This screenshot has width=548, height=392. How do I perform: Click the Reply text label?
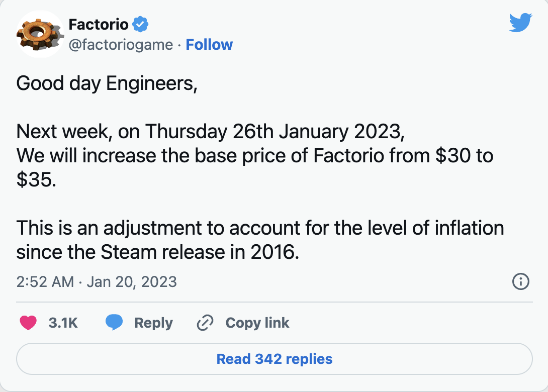[153, 323]
